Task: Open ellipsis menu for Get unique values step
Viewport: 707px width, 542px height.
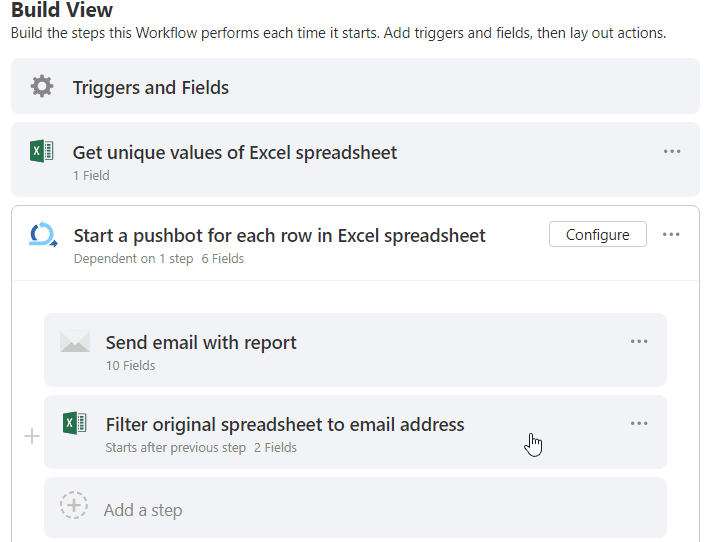Action: pos(672,152)
